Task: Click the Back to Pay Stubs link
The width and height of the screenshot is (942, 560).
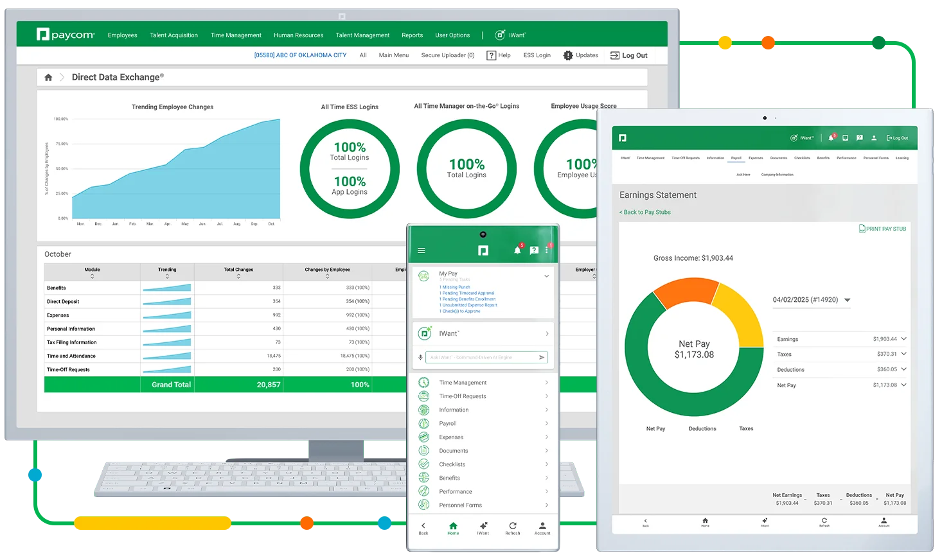Action: coord(645,213)
